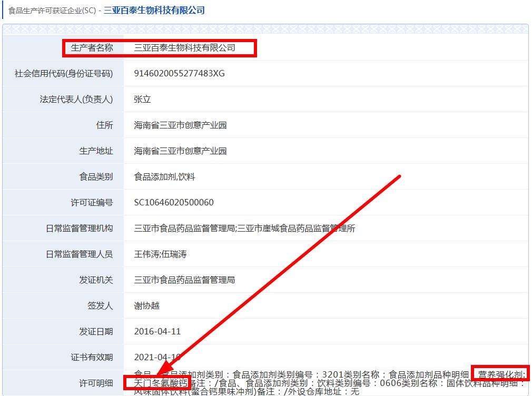Select supervisors 王伟涛;伍瑞涛
532x396 pixels.
[x=161, y=254]
